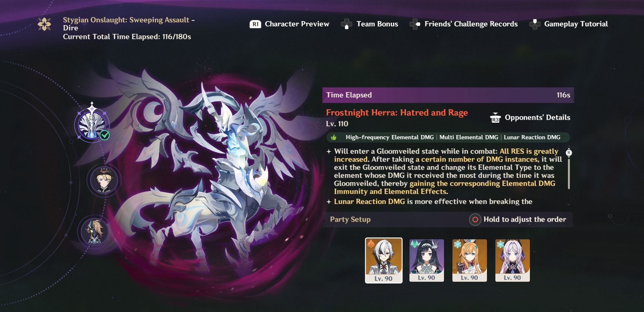Click the R1 Character Preview icon
This screenshot has height=312, width=644.
click(255, 24)
